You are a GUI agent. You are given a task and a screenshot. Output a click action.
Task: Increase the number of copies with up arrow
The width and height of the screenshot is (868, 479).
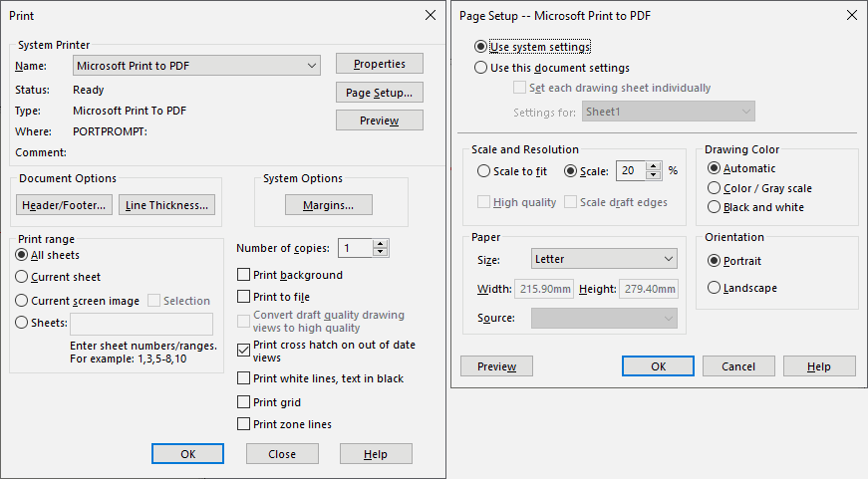pyautogui.click(x=381, y=244)
